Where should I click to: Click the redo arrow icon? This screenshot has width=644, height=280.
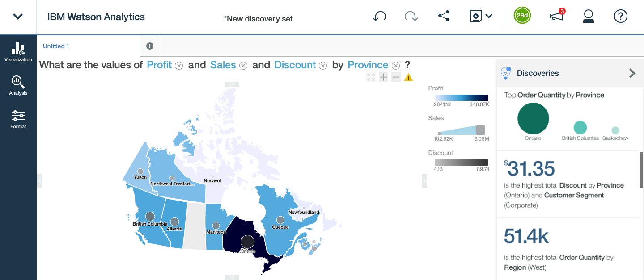click(411, 17)
